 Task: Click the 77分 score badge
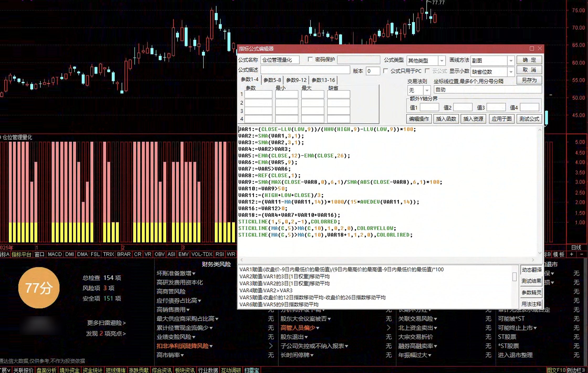[39, 288]
